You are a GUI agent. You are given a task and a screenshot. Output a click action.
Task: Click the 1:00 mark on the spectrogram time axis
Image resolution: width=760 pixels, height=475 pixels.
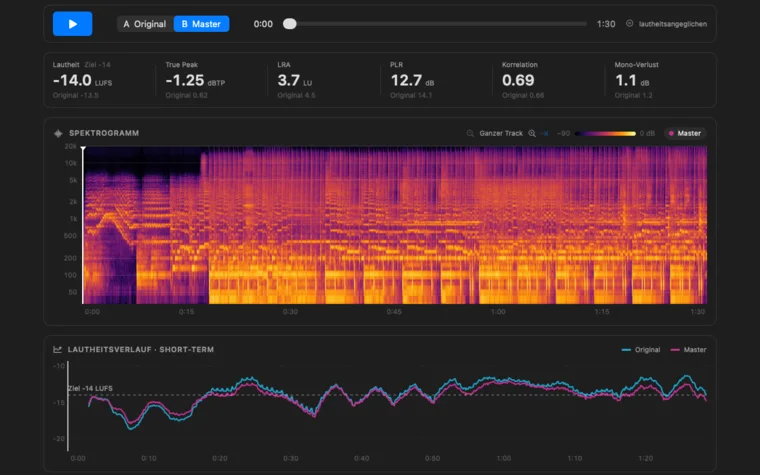tap(498, 312)
